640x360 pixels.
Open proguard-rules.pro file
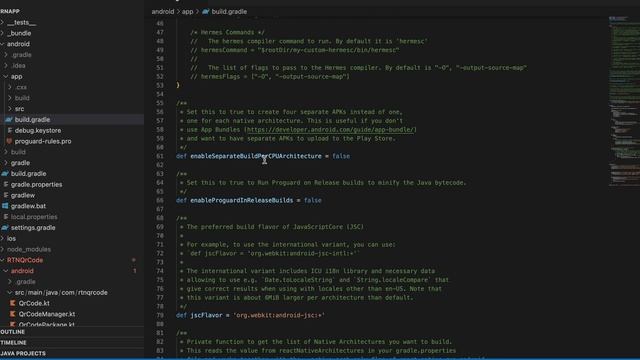[43, 141]
